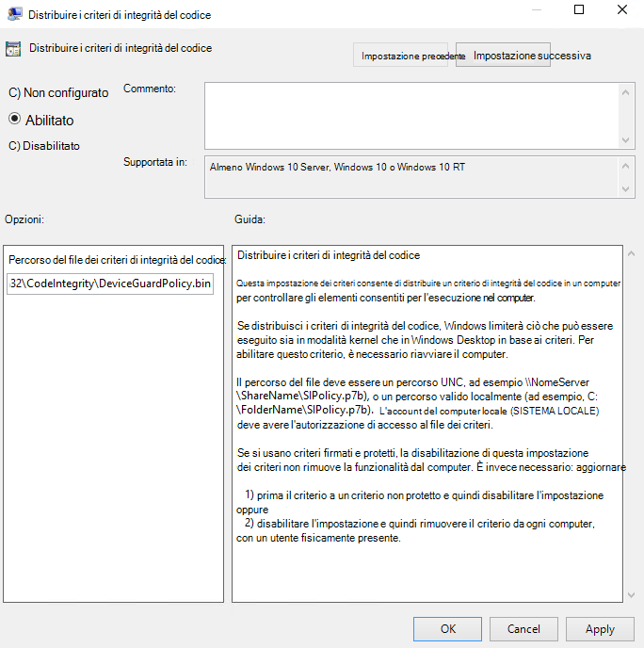The height and width of the screenshot is (648, 644).
Task: Click the Apply button
Action: point(600,629)
